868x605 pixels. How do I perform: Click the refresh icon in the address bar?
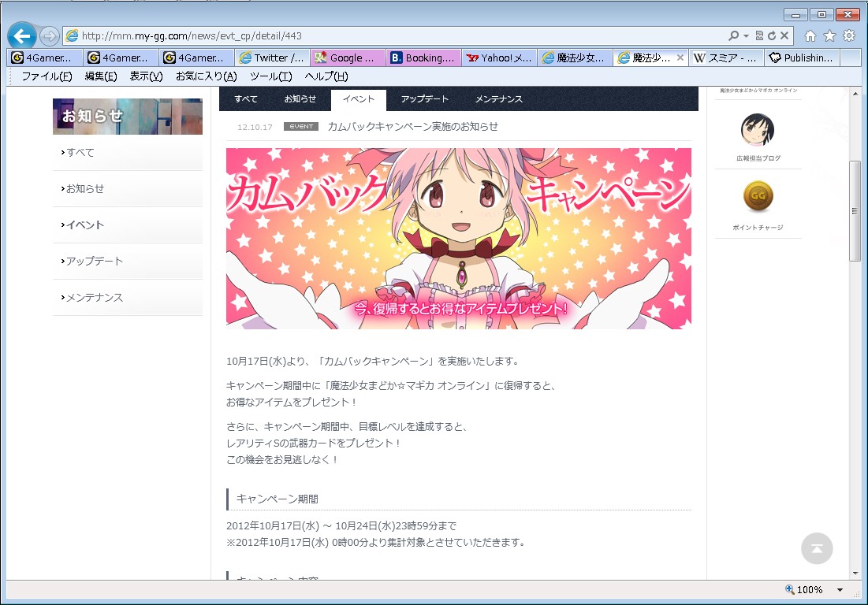(x=771, y=36)
